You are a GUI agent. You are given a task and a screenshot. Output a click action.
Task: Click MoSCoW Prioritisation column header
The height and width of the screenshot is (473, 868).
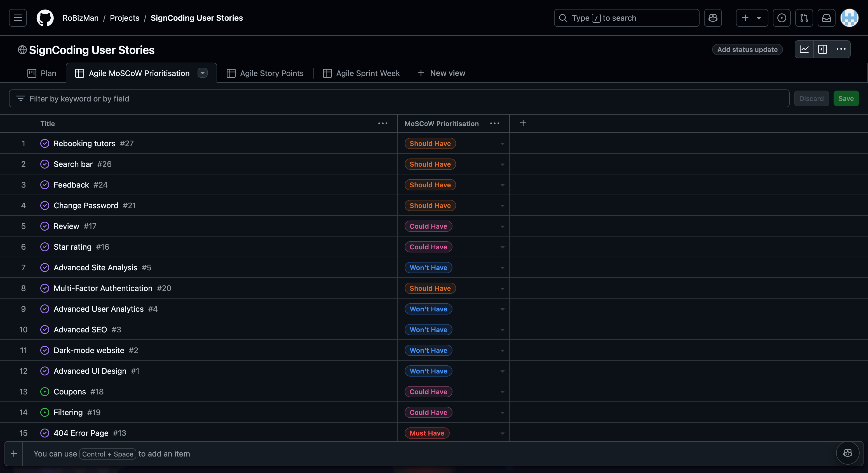tap(441, 124)
